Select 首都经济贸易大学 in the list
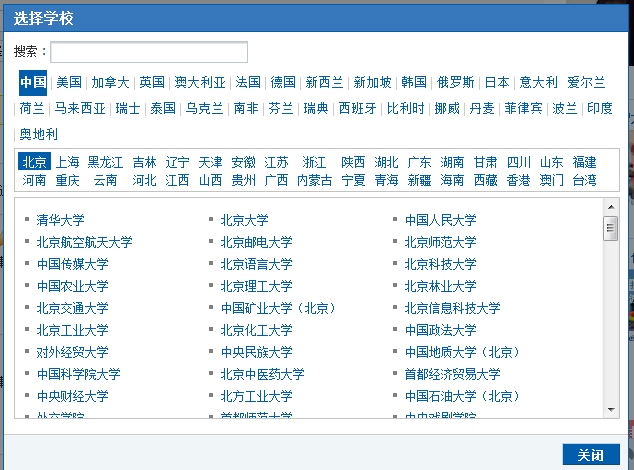Viewport: 634px width, 470px height. click(x=452, y=374)
